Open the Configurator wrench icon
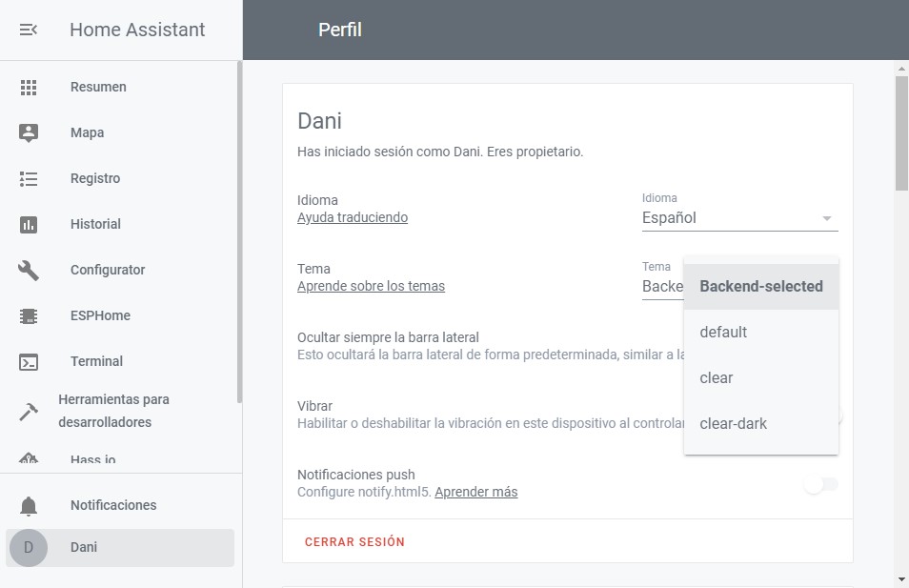 tap(29, 270)
